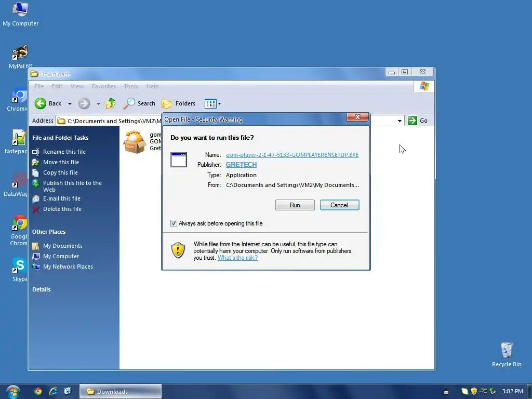532x399 pixels.
Task: Select the Google Chrome desktop icon
Action: [19, 230]
